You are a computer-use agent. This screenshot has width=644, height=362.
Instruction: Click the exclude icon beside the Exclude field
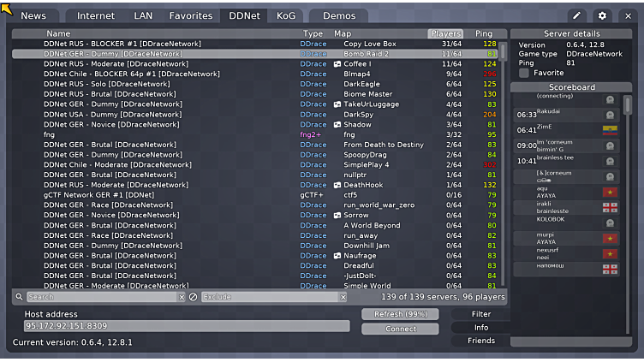[x=193, y=297]
